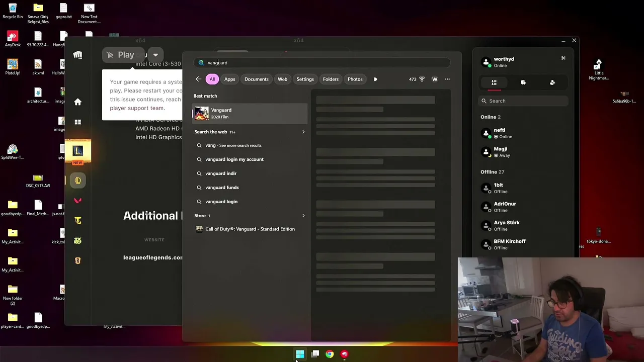Filter search results by Documents
The width and height of the screenshot is (644, 362).
[x=257, y=79]
